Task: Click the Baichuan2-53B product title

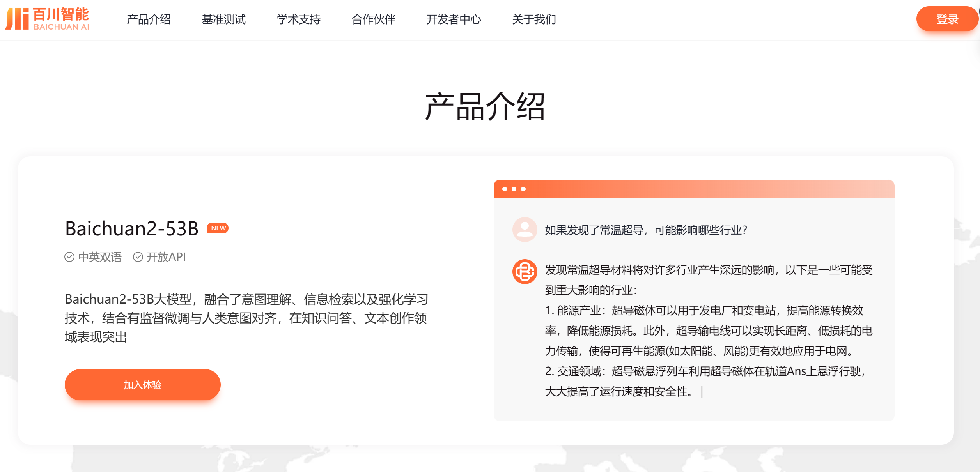Action: [x=132, y=229]
